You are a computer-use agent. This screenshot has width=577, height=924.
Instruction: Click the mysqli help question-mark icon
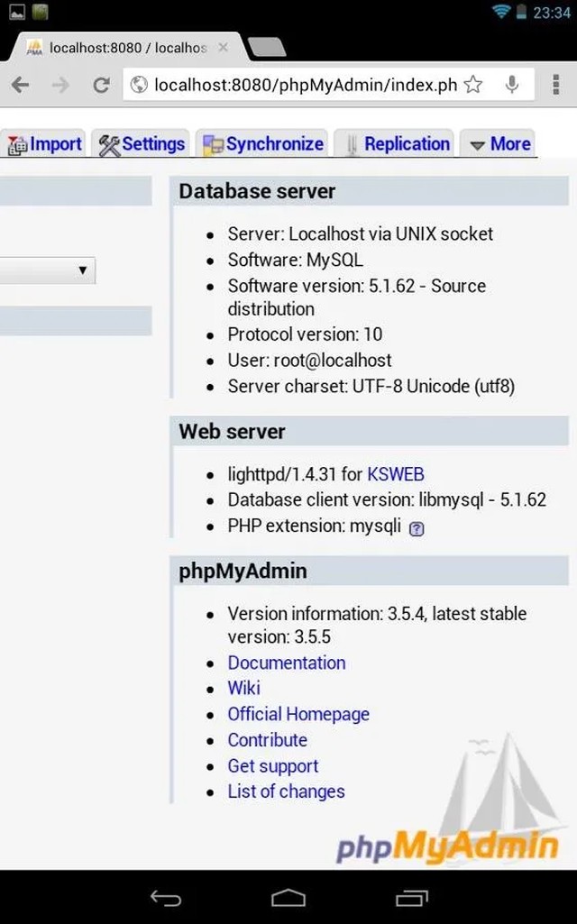point(417,529)
